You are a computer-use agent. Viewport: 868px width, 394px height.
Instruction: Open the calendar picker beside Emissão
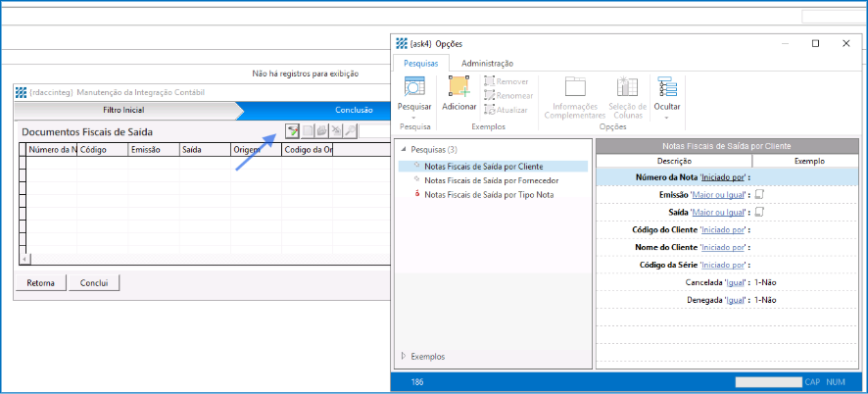click(x=759, y=195)
